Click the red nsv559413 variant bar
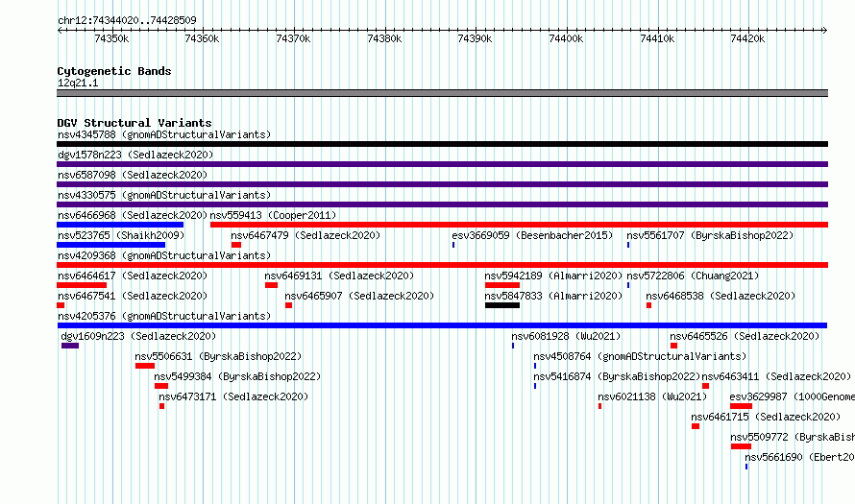855x504 pixels. coord(519,225)
